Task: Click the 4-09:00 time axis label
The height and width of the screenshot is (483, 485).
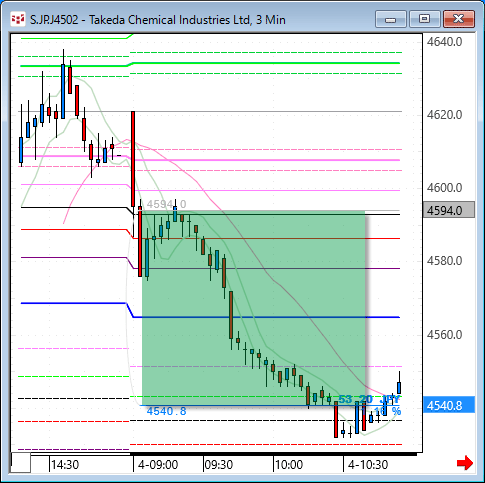Action: pyautogui.click(x=158, y=464)
